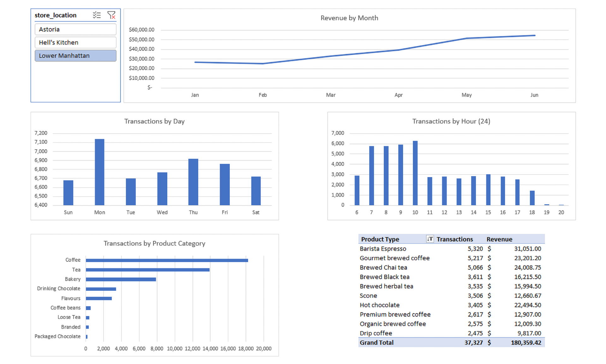Clear the store_location slicer filter
This screenshot has width=606, height=364.
click(111, 15)
